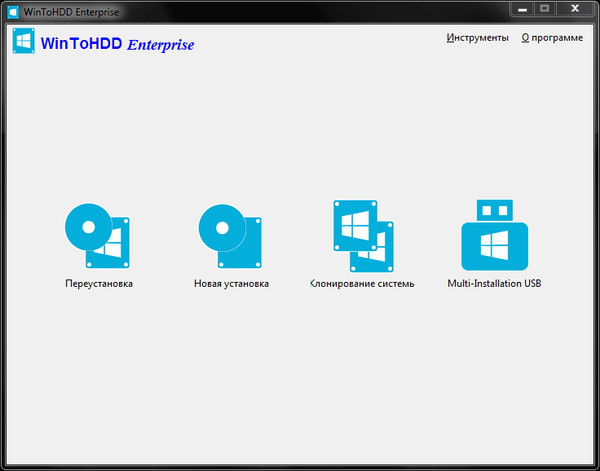Minimize the WinToHDD window
The image size is (600, 471).
[521, 7]
